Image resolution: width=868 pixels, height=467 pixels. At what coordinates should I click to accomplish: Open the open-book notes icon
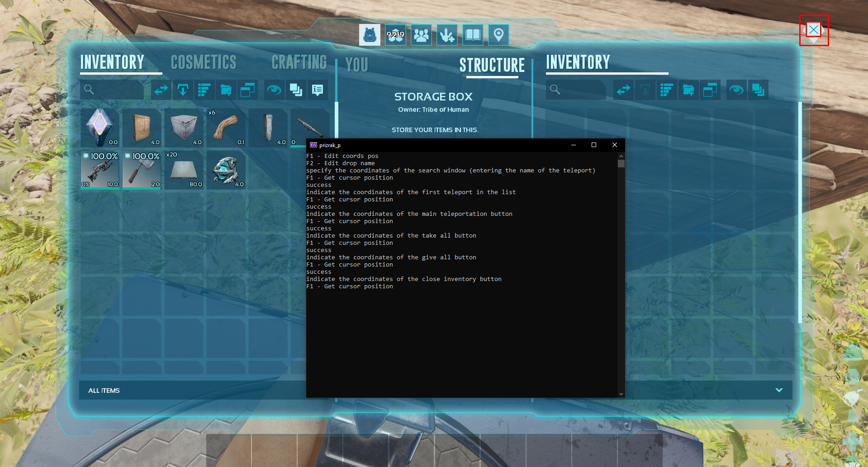[473, 35]
